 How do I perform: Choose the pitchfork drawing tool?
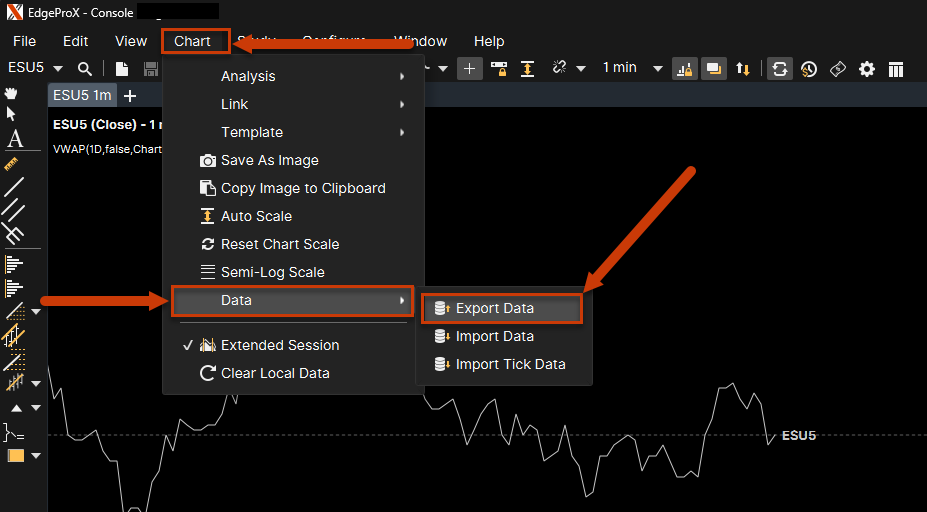tap(14, 234)
